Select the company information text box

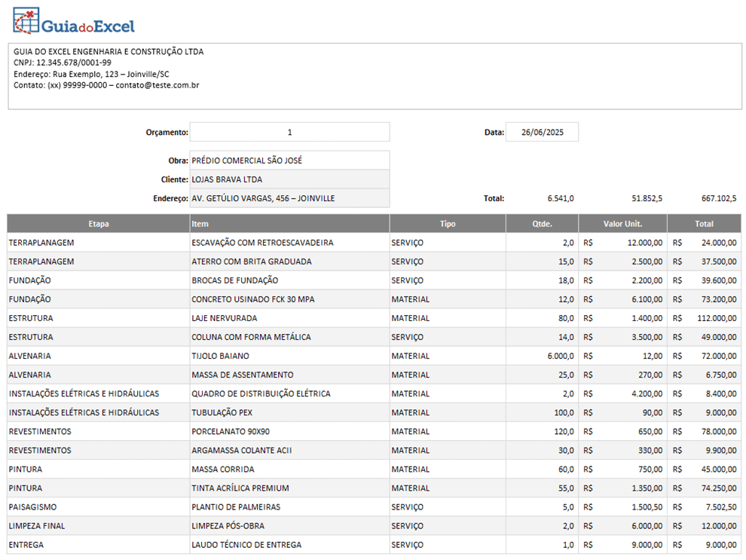pos(375,76)
